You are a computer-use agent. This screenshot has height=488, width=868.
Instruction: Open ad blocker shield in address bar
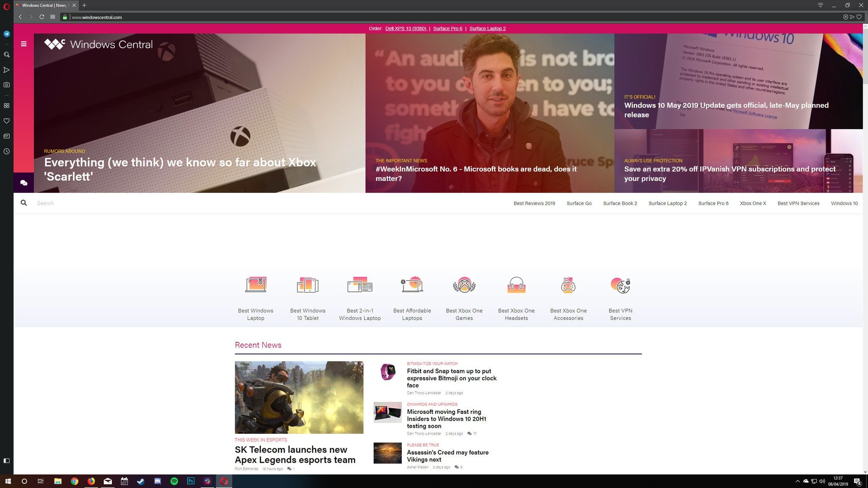[x=846, y=17]
